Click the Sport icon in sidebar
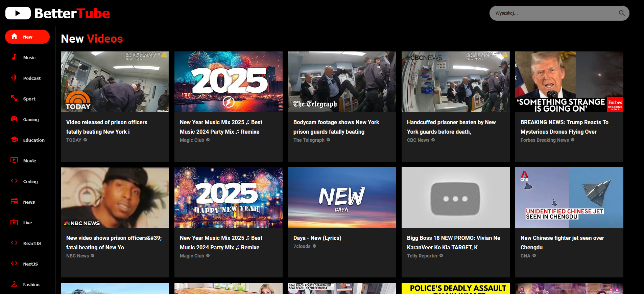644x294 pixels. point(14,98)
